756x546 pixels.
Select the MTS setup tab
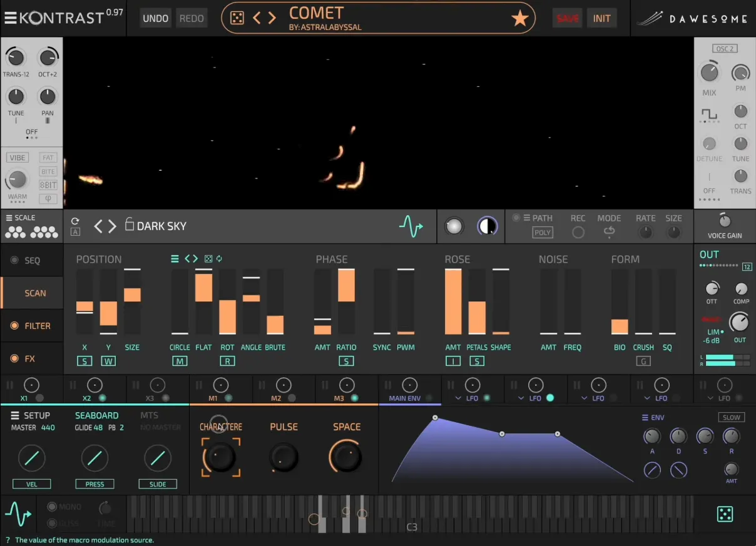point(149,415)
